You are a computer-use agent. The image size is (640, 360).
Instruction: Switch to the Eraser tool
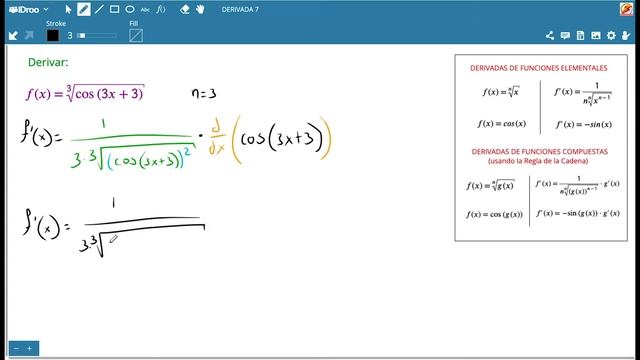pos(184,9)
